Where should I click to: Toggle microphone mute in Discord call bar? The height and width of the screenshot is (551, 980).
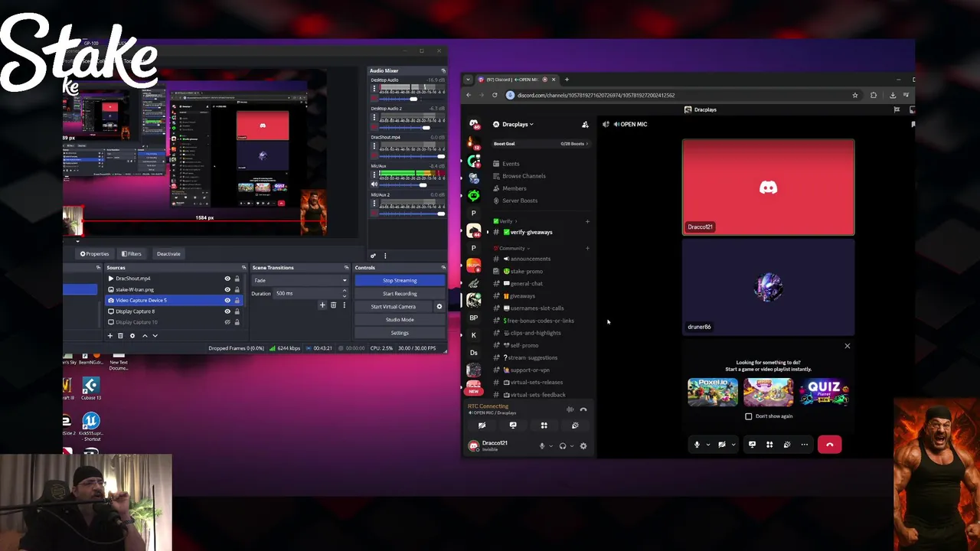tap(697, 445)
